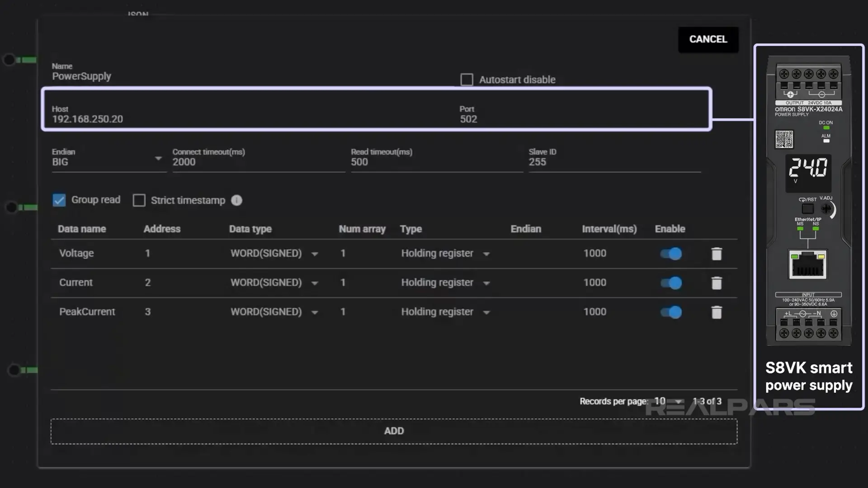This screenshot has width=868, height=488.
Task: Enable the Strict timestamp checkbox
Action: pos(139,200)
